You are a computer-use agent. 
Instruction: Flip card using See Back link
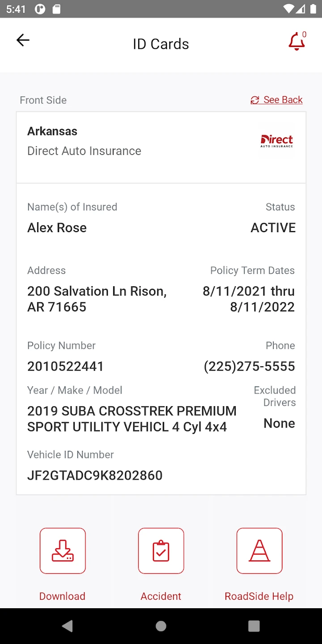point(283,100)
